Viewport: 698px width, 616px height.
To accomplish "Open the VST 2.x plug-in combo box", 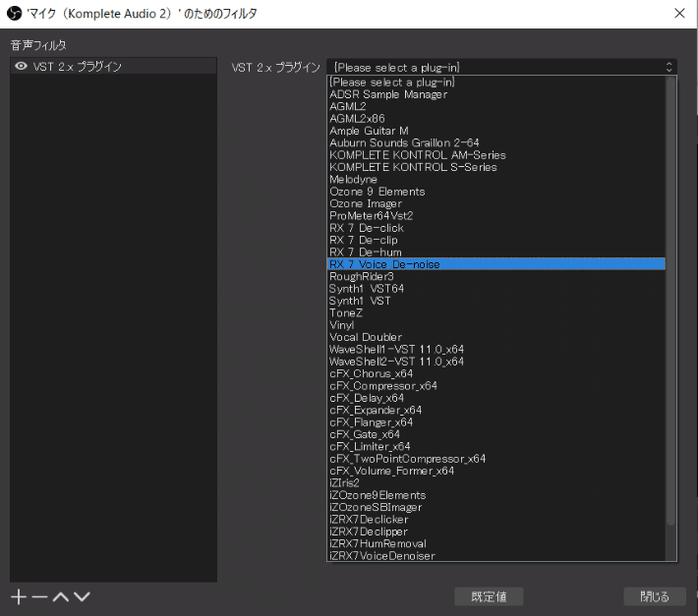I will pos(501,67).
